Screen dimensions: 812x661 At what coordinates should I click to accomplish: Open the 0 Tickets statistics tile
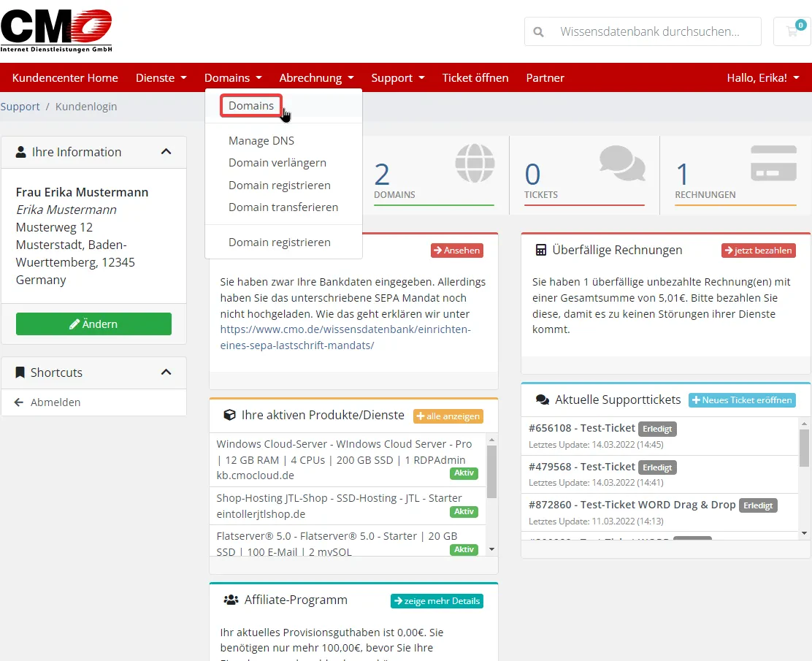tap(584, 175)
